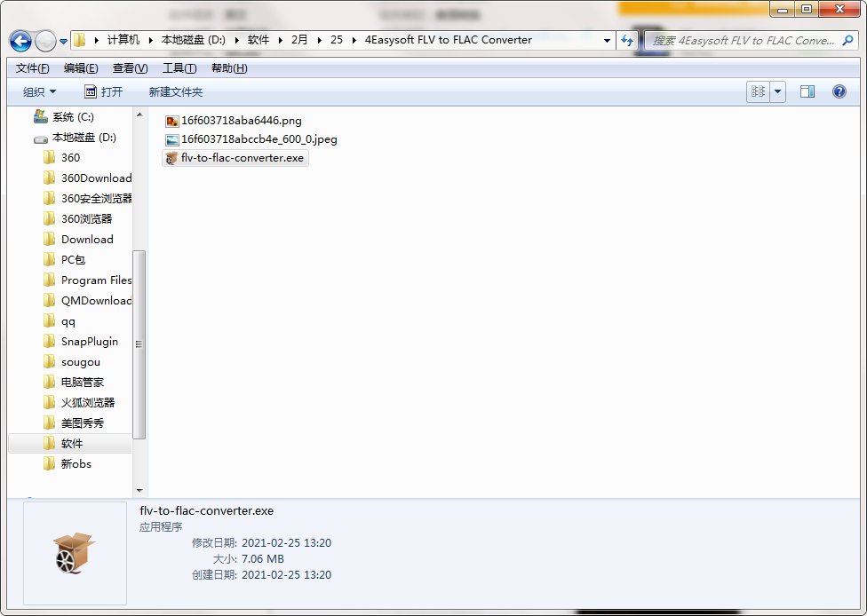Click 软件 in the address breadcrumb

(x=259, y=40)
